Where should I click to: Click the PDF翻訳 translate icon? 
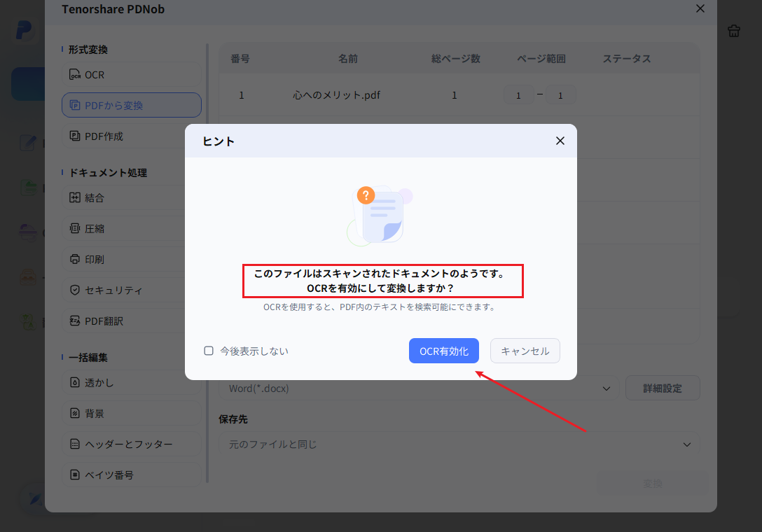(75, 321)
